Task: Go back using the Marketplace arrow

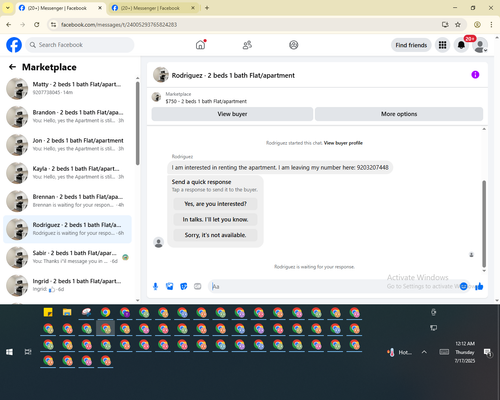Action: tap(12, 67)
